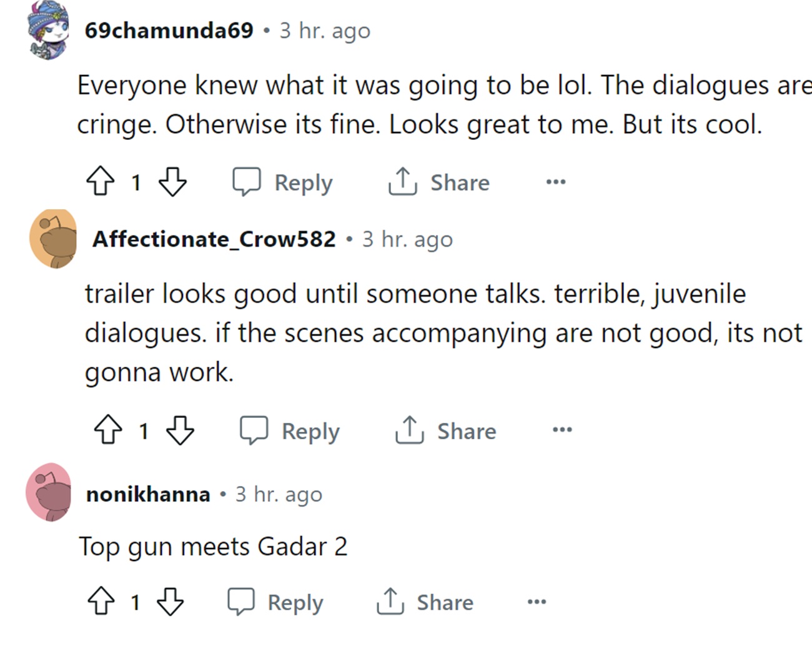Downvote Affectionate_Crow582's comment
The height and width of the screenshot is (651, 812).
point(181,430)
